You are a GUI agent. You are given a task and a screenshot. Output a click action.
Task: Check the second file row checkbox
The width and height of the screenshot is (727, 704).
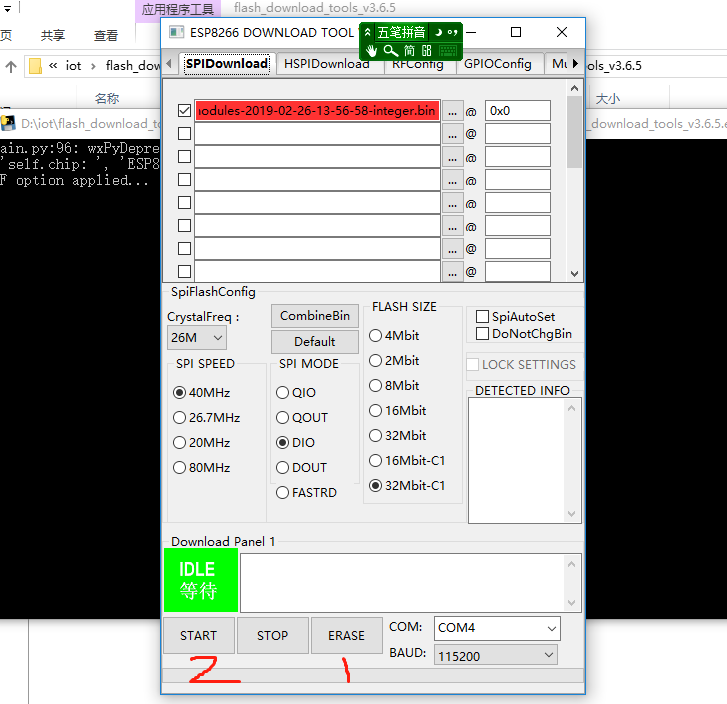pos(185,134)
